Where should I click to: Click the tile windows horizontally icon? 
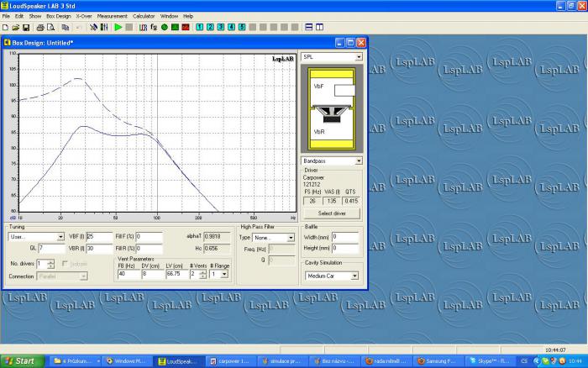pyautogui.click(x=308, y=27)
